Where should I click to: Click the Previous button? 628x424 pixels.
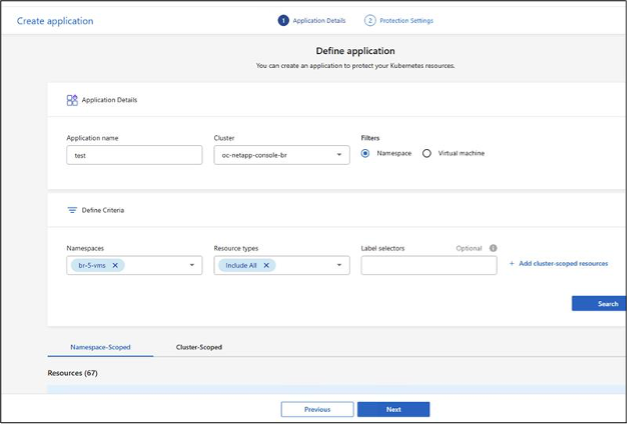coord(317,410)
